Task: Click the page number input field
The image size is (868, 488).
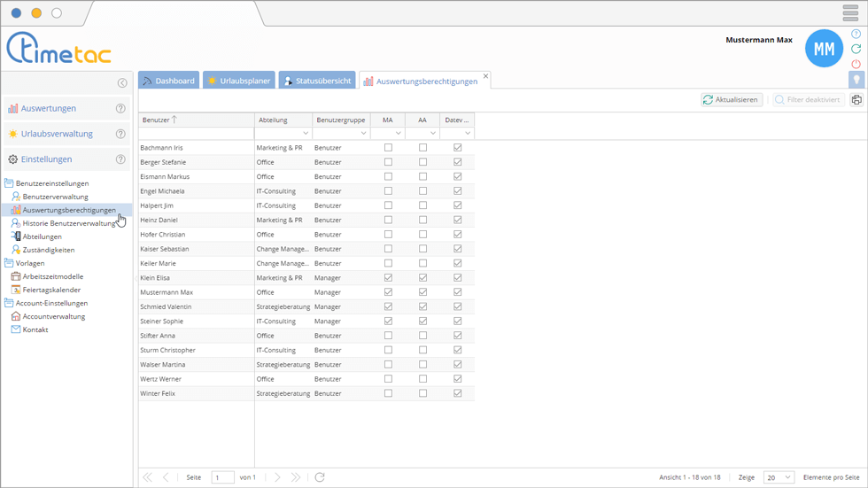Action: pos(222,477)
